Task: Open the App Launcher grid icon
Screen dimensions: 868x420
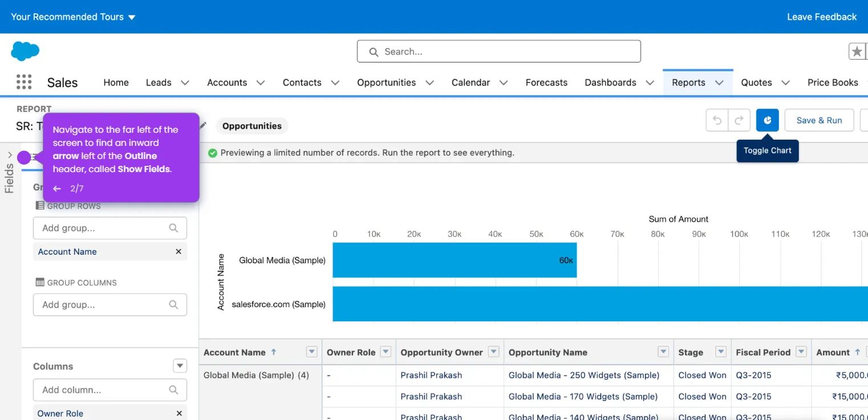Action: coord(24,82)
